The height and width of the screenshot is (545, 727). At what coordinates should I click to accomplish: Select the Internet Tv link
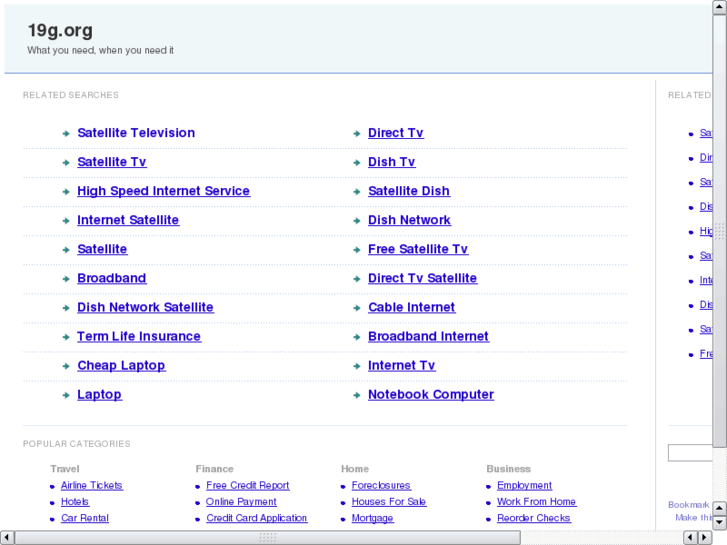pyautogui.click(x=402, y=366)
